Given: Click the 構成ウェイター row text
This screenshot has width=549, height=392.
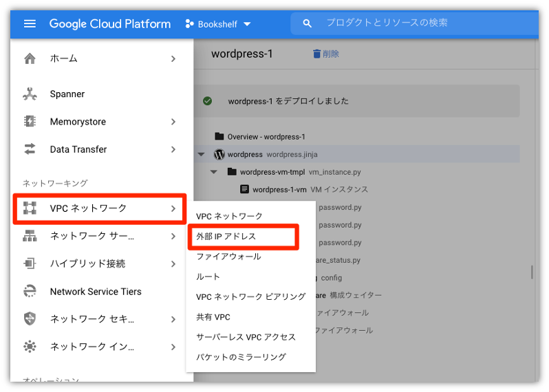Looking at the screenshot, I should click(356, 295).
